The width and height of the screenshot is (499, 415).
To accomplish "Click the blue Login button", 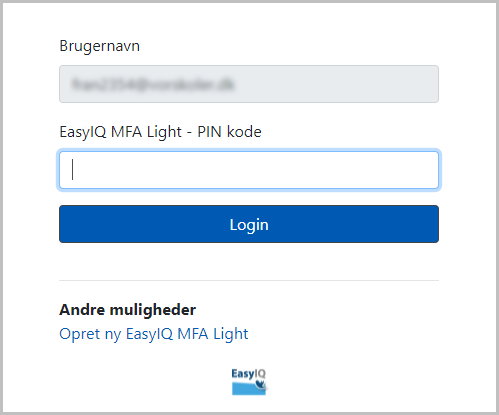I will 249,224.
